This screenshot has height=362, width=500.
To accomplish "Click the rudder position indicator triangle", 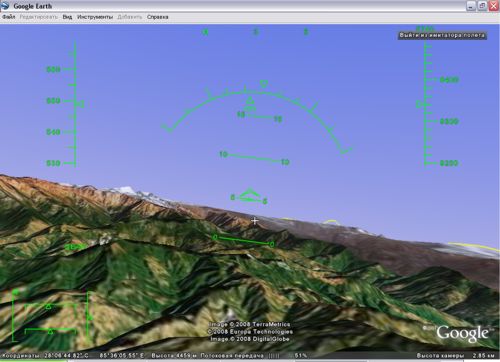I will (50, 331).
